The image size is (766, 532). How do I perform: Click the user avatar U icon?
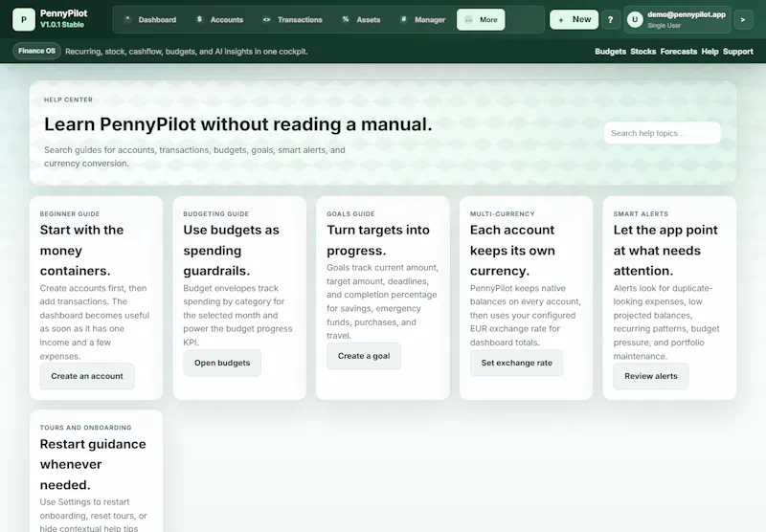(635, 19)
